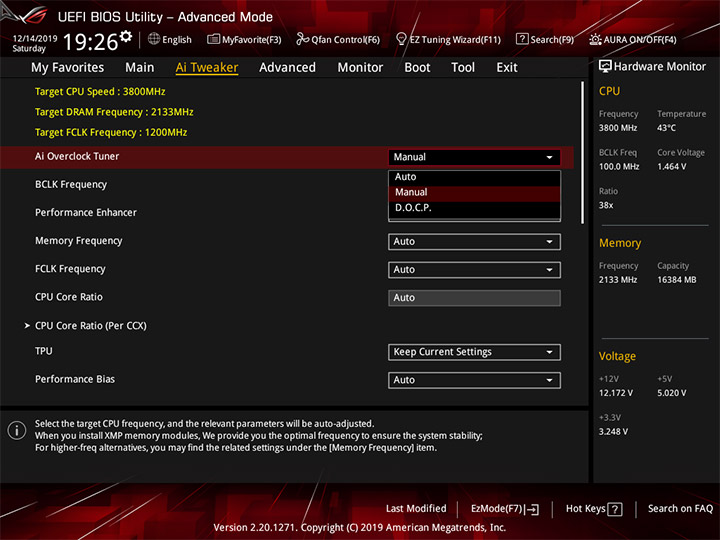The width and height of the screenshot is (720, 540).
Task: Open the TPU Keep Current Settings dropdown
Action: 474,352
